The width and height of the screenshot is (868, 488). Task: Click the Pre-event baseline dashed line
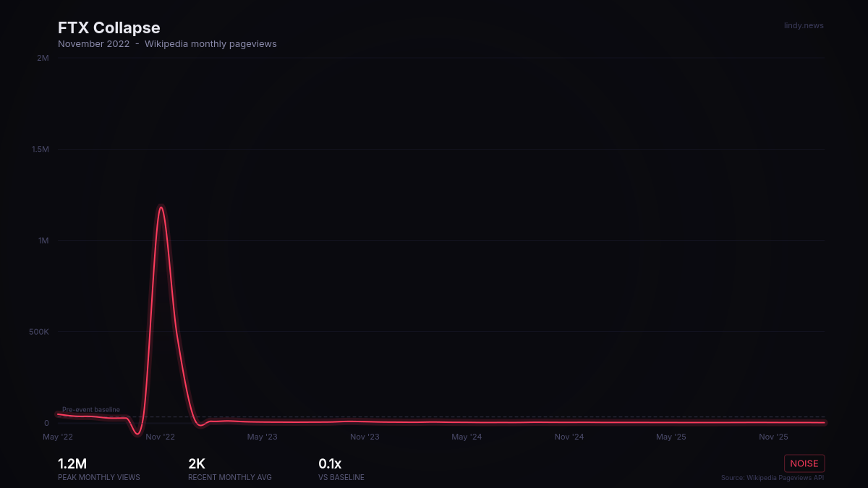pyautogui.click(x=289, y=416)
